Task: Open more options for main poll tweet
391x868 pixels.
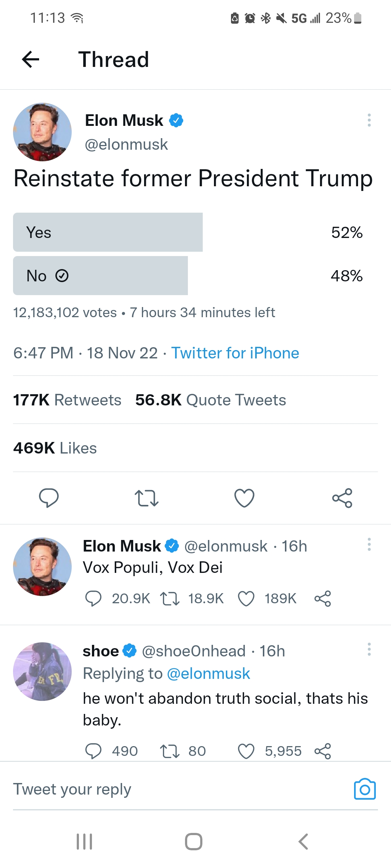Action: [369, 120]
